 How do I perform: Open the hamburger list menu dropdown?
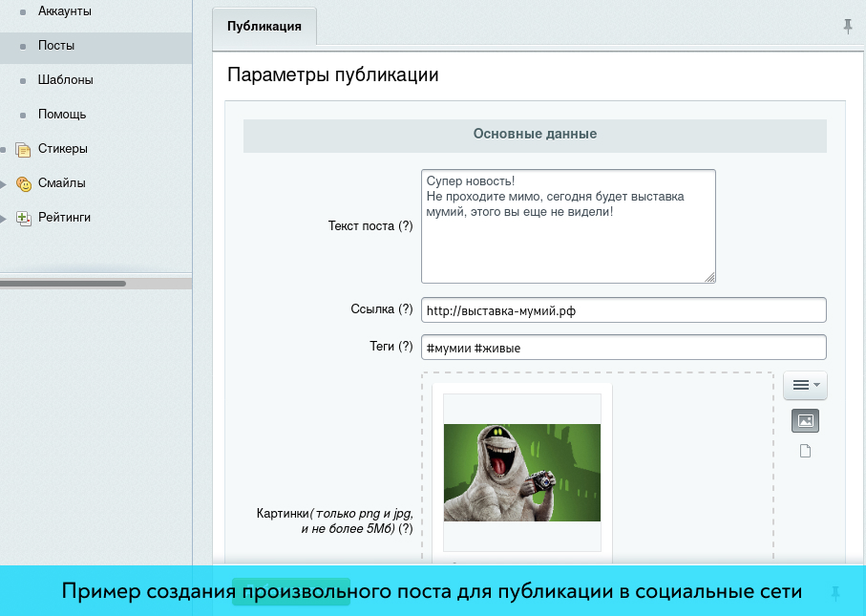[805, 385]
